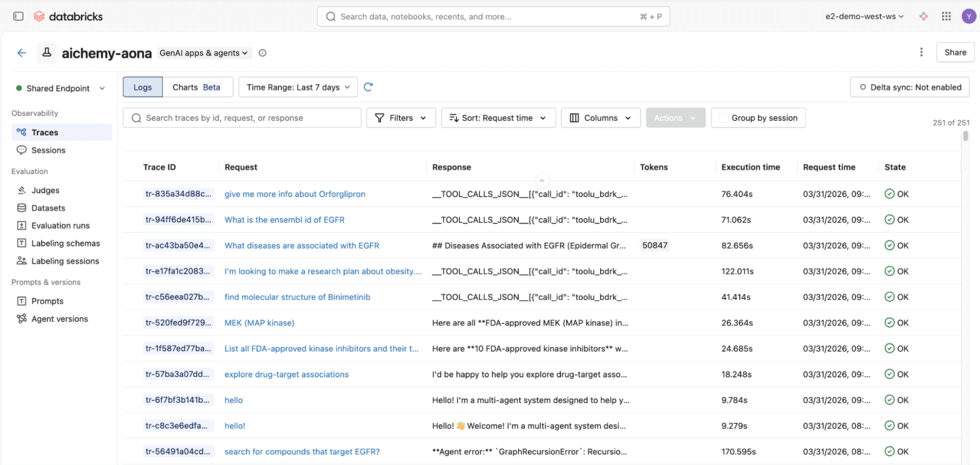Click the Agent versions icon
This screenshot has width=980, height=465.
pyautogui.click(x=22, y=319)
